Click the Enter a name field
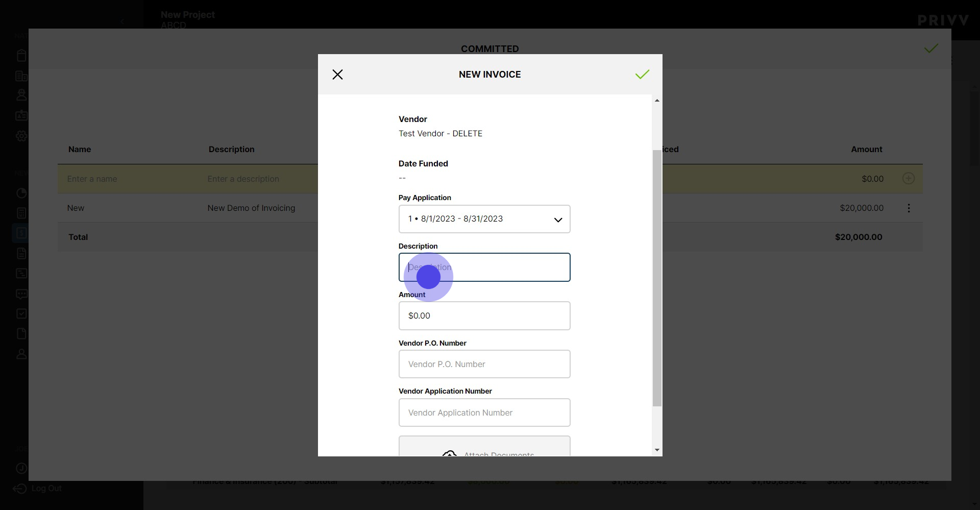Screen dimensions: 980x510 (x=92, y=179)
